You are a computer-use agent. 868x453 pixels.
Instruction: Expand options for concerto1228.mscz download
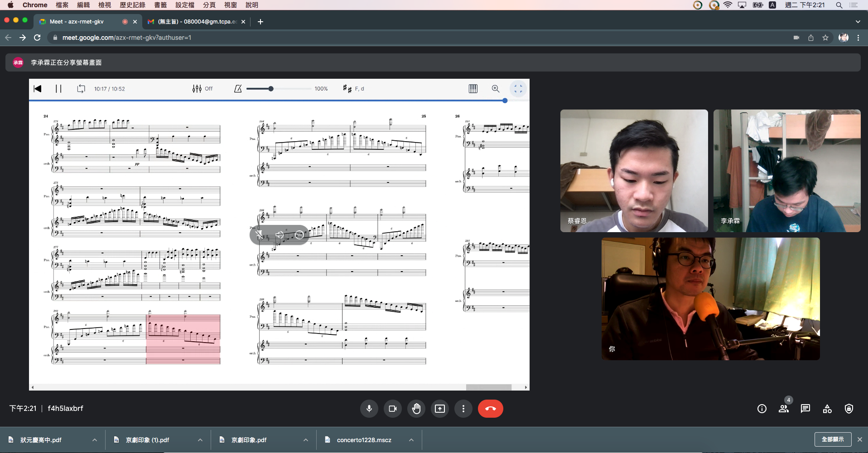[x=411, y=440]
